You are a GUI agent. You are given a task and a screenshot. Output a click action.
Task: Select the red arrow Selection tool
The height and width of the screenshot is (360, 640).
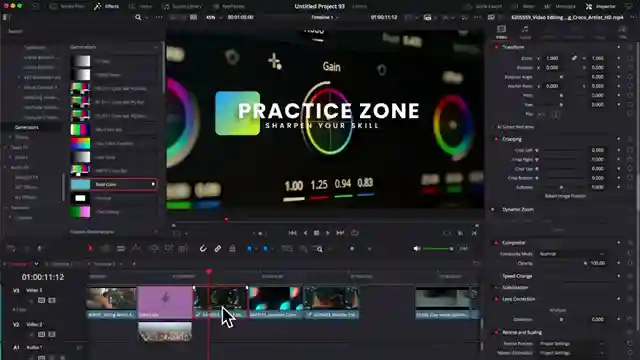(x=90, y=249)
